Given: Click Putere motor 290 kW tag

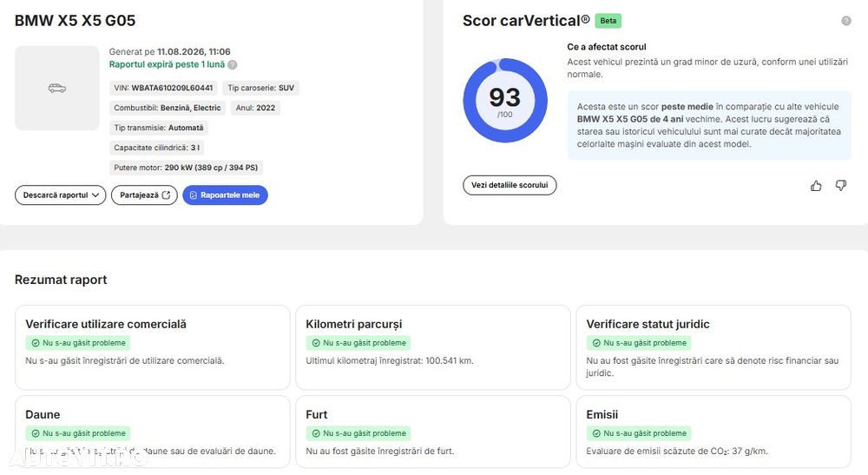Looking at the screenshot, I should (x=186, y=168).
